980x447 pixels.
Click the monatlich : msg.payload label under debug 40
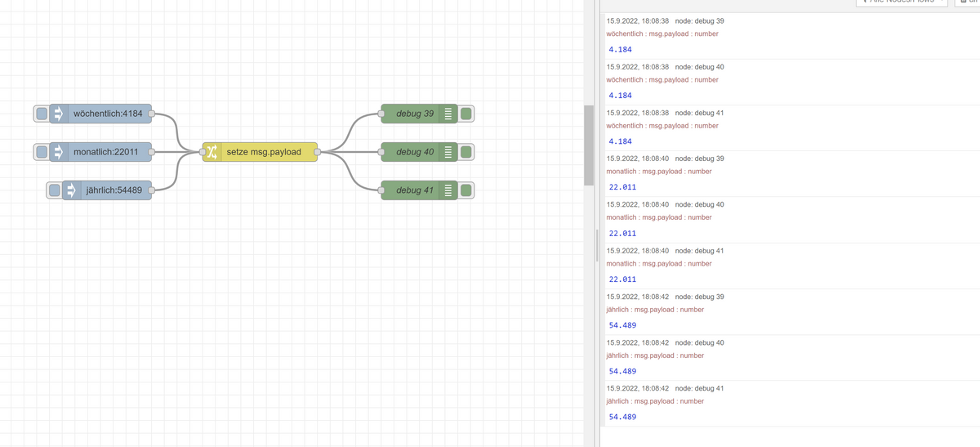click(x=659, y=217)
